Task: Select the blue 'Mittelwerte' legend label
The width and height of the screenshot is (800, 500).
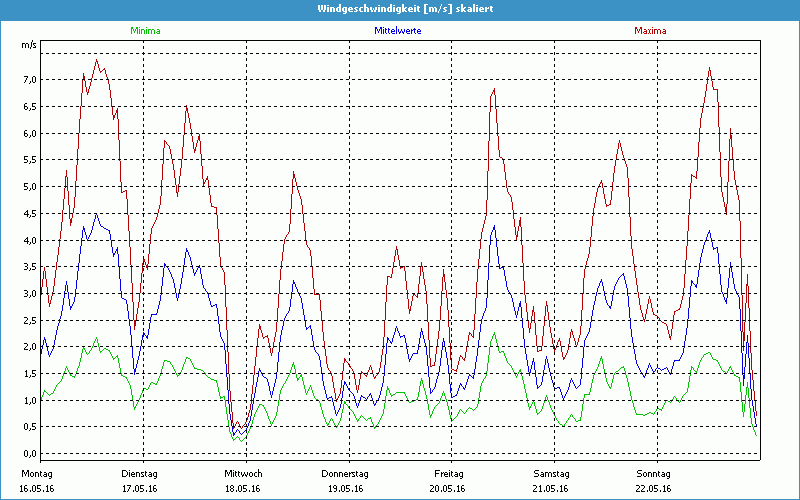Action: click(398, 31)
